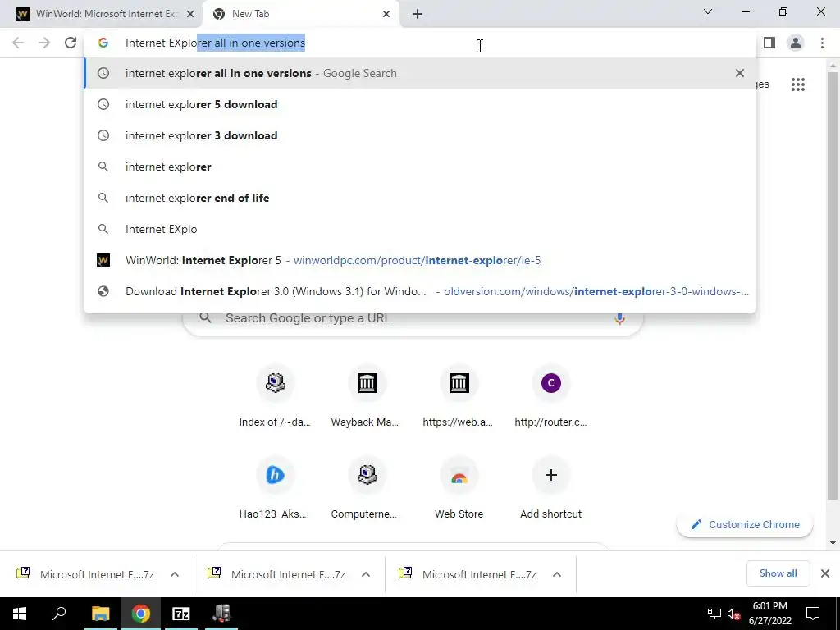The width and height of the screenshot is (840, 630).
Task: Choose the 'Internet EXplo' search suggestion
Action: pos(420,229)
